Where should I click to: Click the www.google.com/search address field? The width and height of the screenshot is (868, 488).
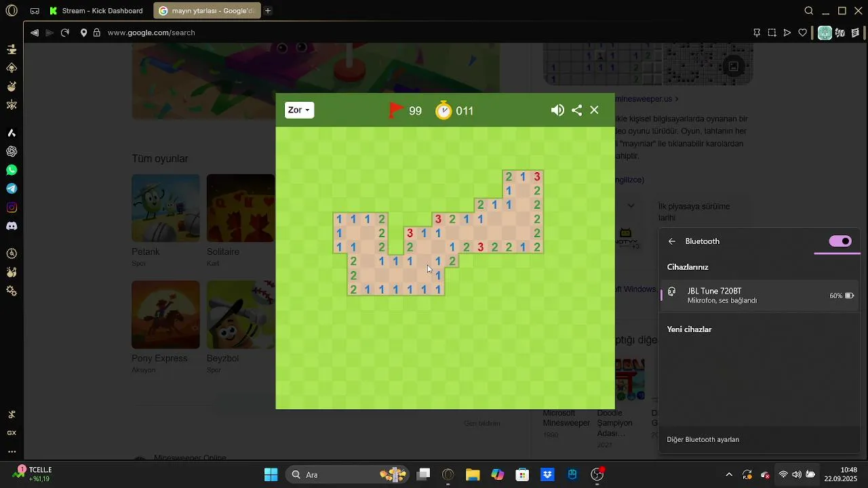point(151,33)
